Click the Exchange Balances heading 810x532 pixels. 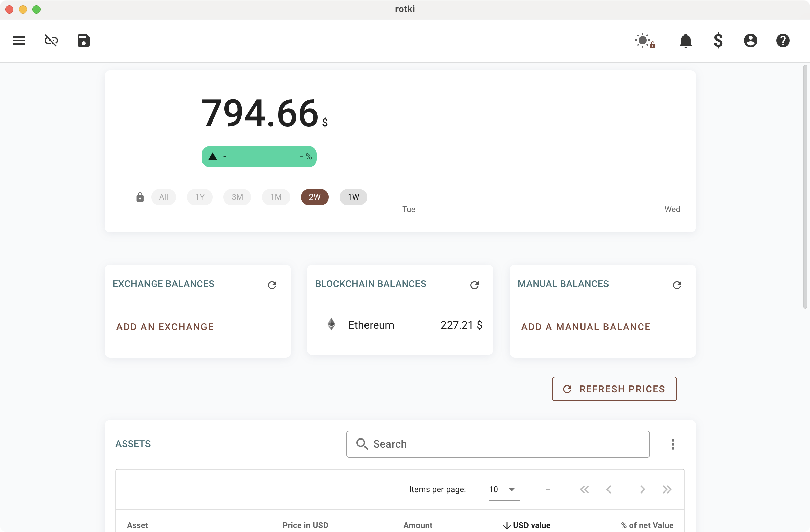pyautogui.click(x=163, y=284)
